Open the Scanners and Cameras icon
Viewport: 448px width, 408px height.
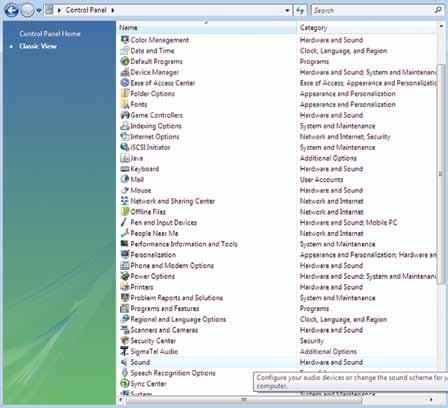coord(125,330)
